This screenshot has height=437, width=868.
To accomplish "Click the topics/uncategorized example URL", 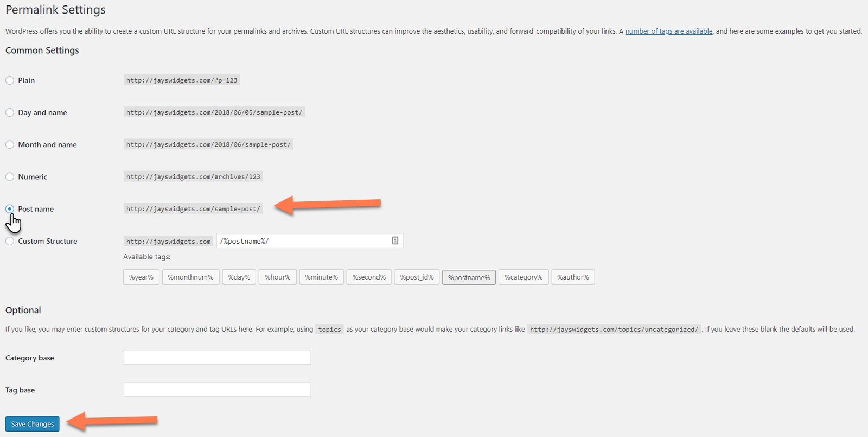I will click(614, 330).
